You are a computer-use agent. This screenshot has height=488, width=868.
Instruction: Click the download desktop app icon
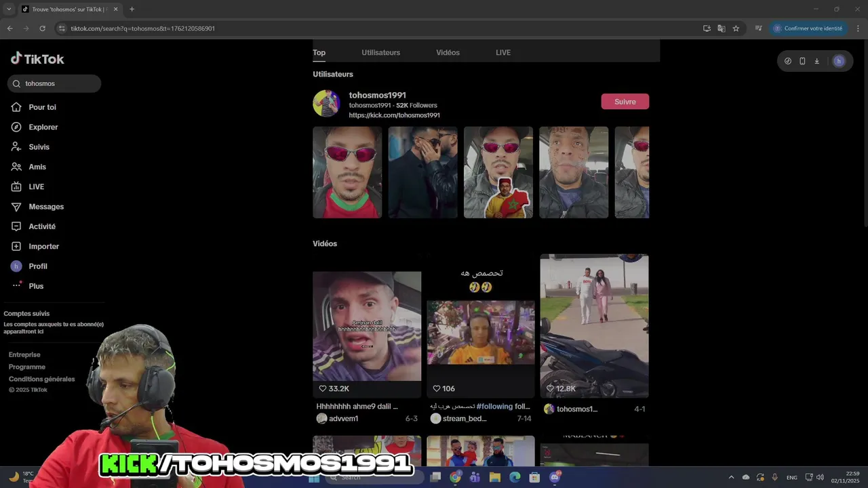(816, 61)
